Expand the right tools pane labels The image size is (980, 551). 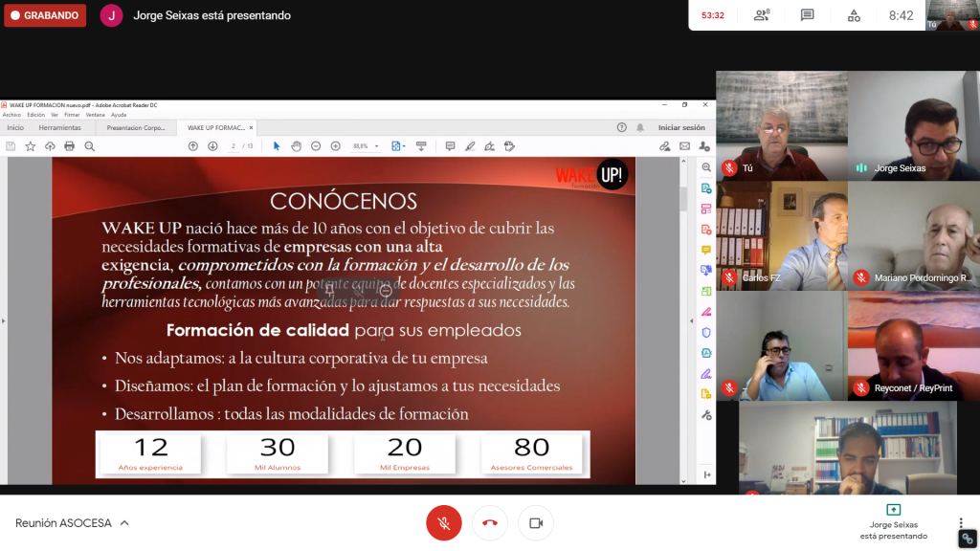click(x=707, y=474)
